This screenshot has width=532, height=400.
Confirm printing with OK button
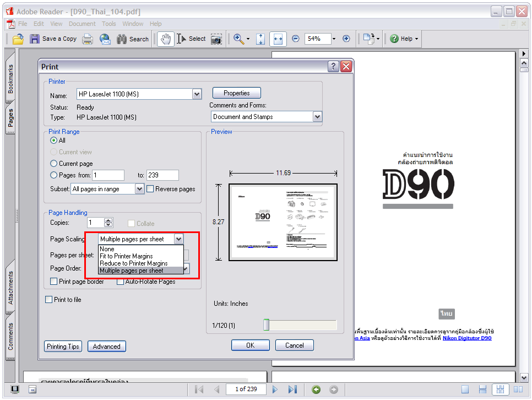[x=251, y=345]
